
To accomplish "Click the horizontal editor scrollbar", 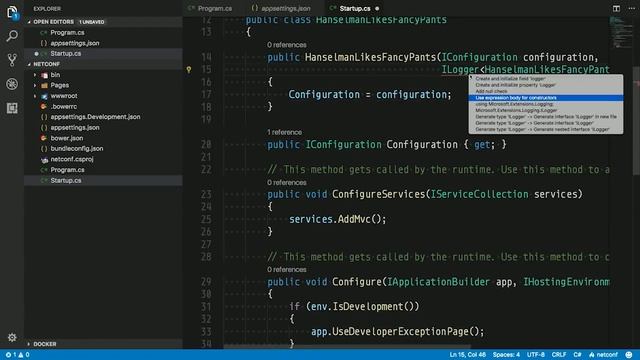I will pyautogui.click(x=347, y=347).
